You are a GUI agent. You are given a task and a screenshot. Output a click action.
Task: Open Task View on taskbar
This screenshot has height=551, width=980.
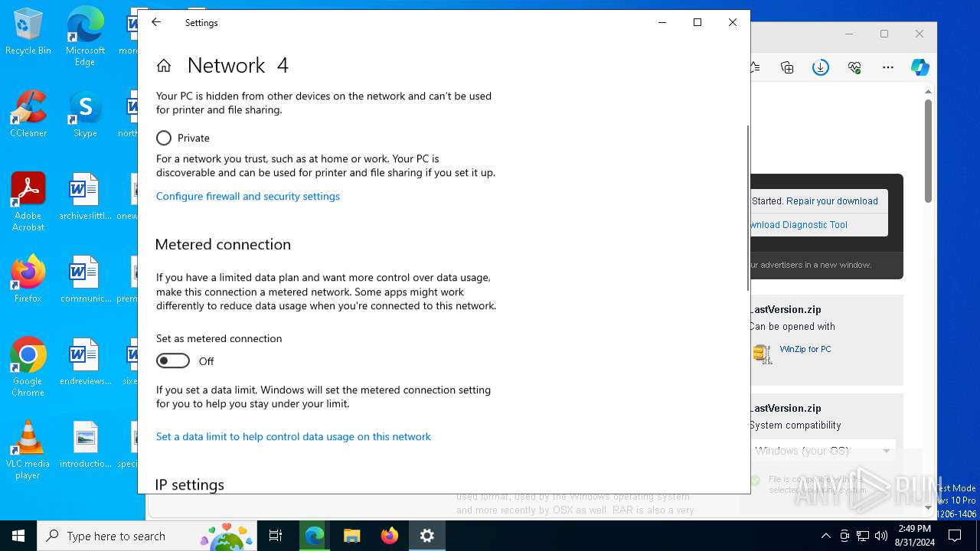tap(276, 536)
